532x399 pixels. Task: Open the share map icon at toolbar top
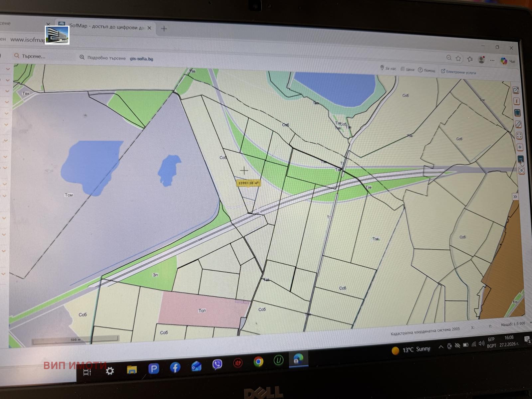pos(516,90)
